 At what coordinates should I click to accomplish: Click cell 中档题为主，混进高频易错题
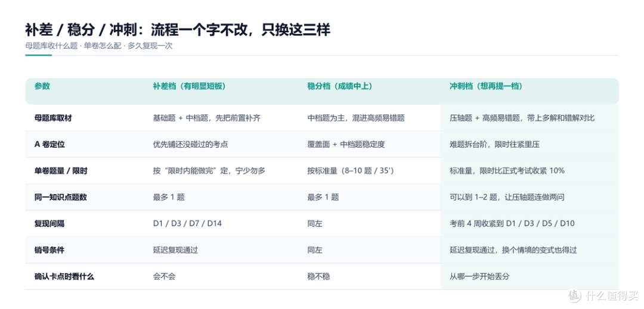[356, 118]
